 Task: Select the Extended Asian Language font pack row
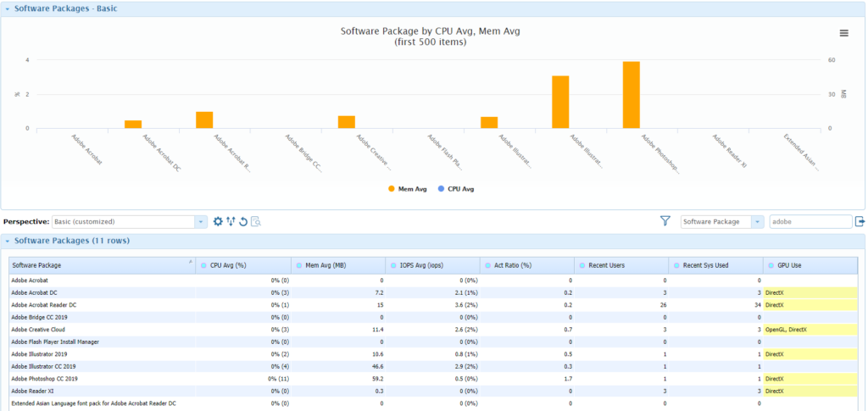pos(433,403)
